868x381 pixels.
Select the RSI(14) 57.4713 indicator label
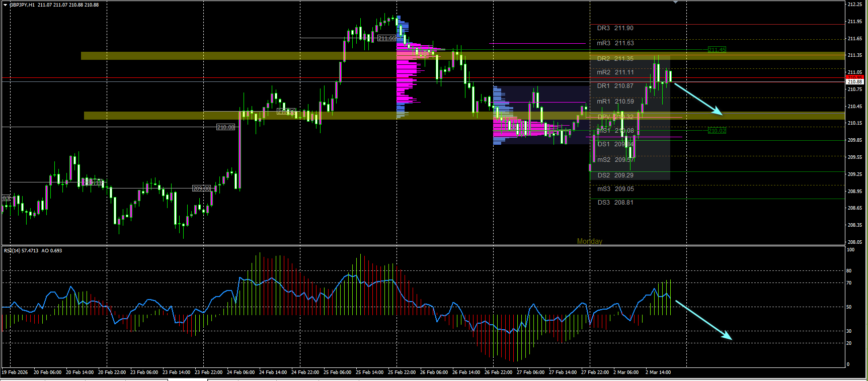pyautogui.click(x=21, y=250)
